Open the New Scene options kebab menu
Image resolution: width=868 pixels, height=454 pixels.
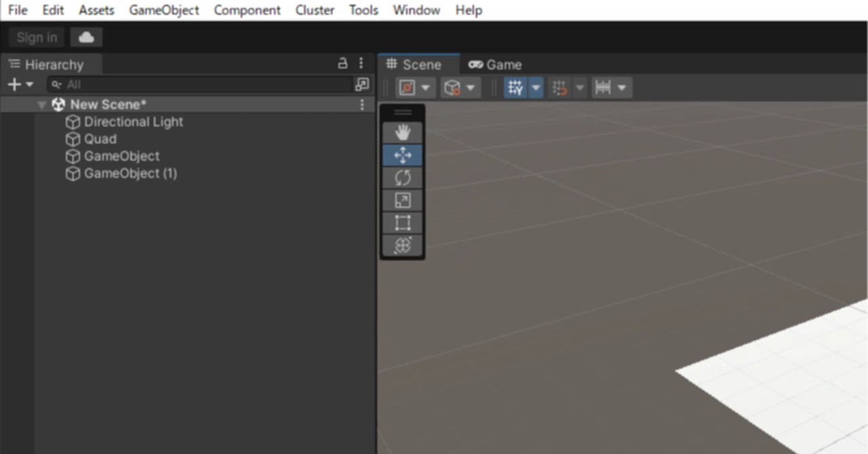362,105
